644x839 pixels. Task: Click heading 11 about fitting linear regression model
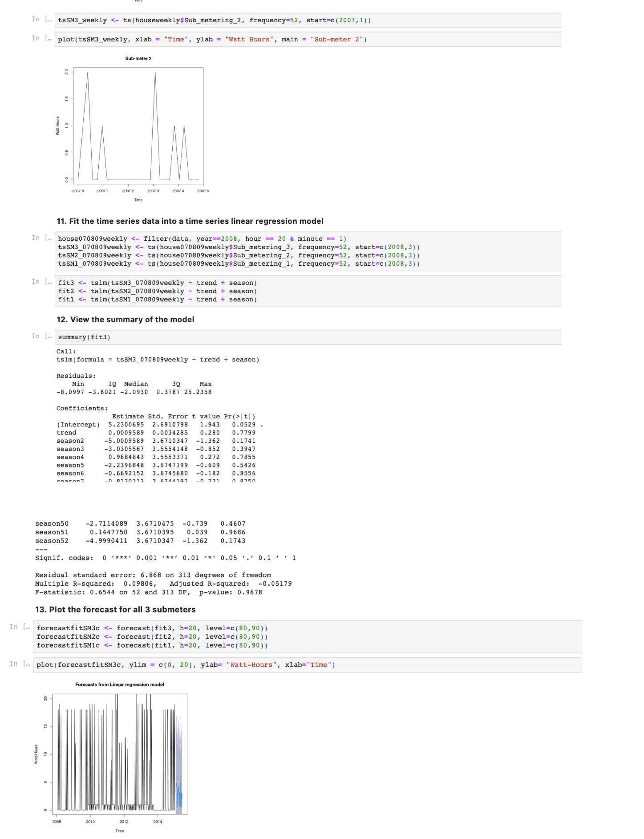point(190,221)
